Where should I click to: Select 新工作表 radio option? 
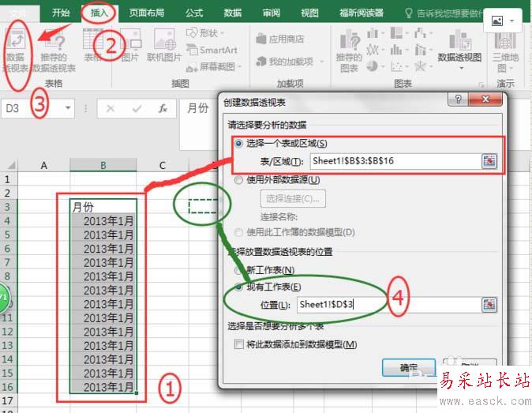pos(239,270)
